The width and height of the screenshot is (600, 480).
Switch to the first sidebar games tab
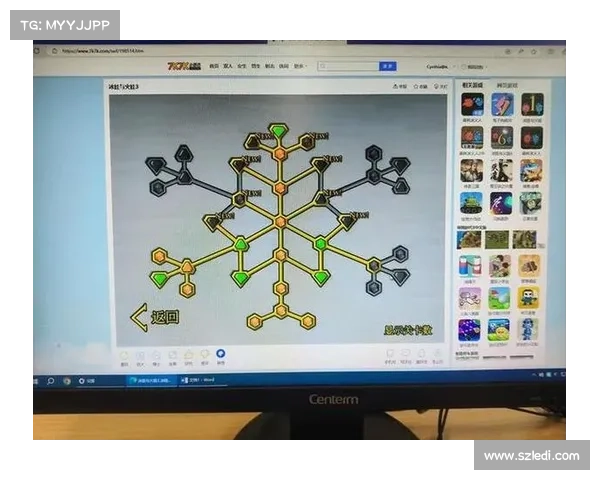(472, 86)
